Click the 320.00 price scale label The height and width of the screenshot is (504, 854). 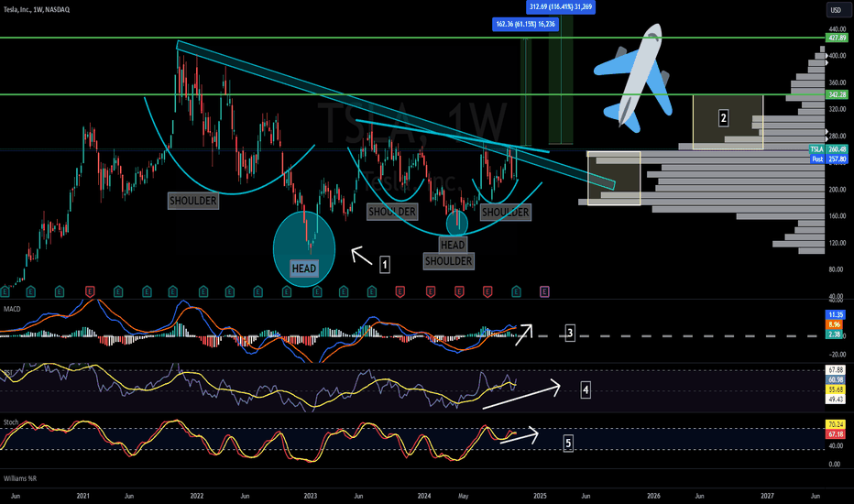[x=838, y=109]
